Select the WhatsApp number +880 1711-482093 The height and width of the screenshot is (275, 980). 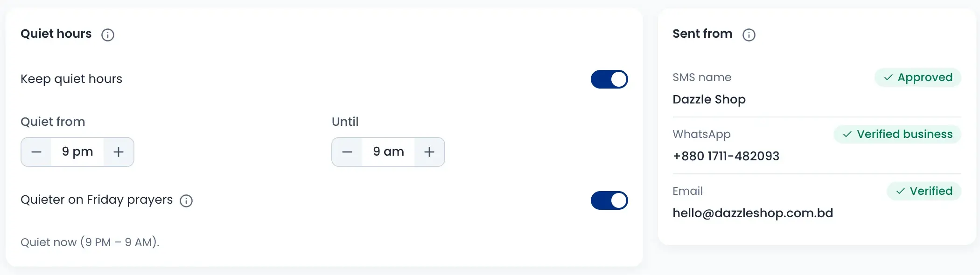(x=726, y=156)
